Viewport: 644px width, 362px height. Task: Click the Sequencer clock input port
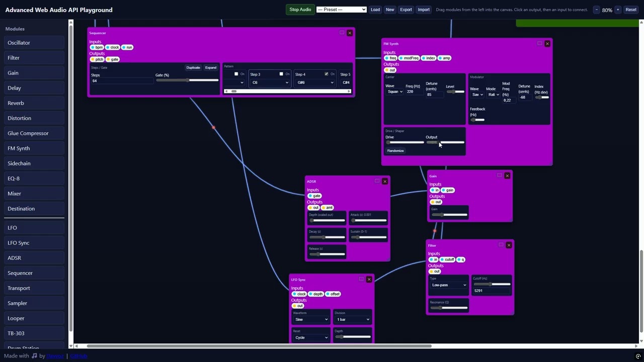(112, 47)
